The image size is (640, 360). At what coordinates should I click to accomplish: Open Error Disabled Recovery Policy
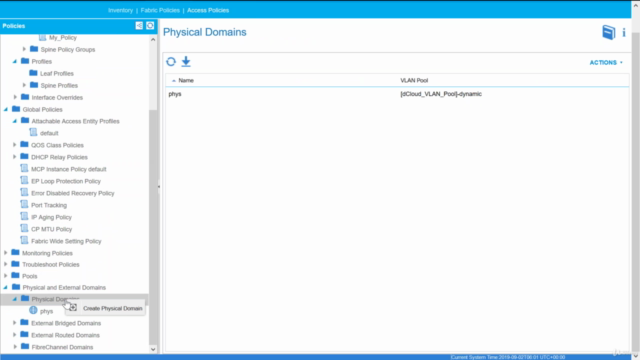[x=73, y=193]
